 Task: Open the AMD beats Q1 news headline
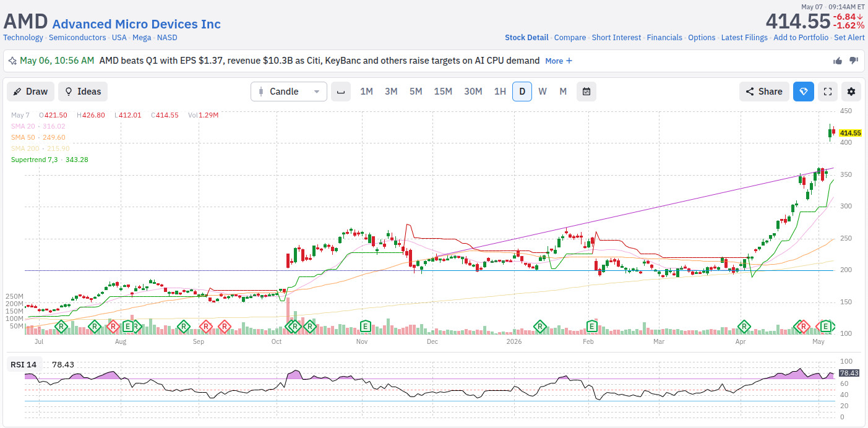pyautogui.click(x=319, y=61)
